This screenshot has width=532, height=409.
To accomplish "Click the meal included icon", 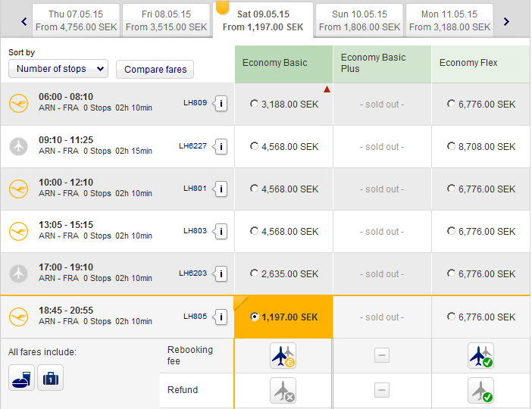I will (x=21, y=377).
